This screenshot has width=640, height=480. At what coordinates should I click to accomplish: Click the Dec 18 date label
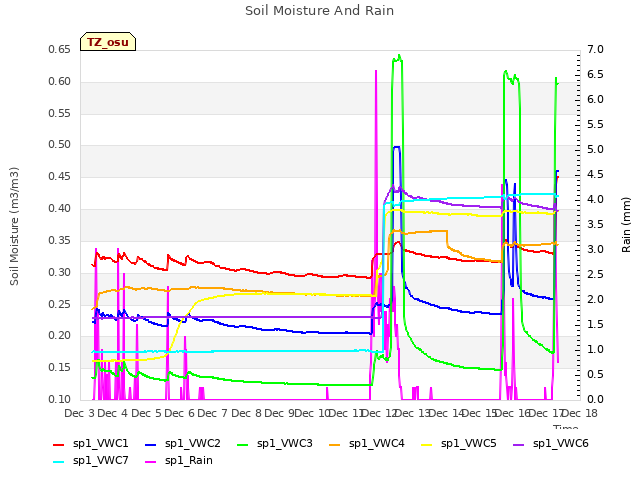point(580,413)
